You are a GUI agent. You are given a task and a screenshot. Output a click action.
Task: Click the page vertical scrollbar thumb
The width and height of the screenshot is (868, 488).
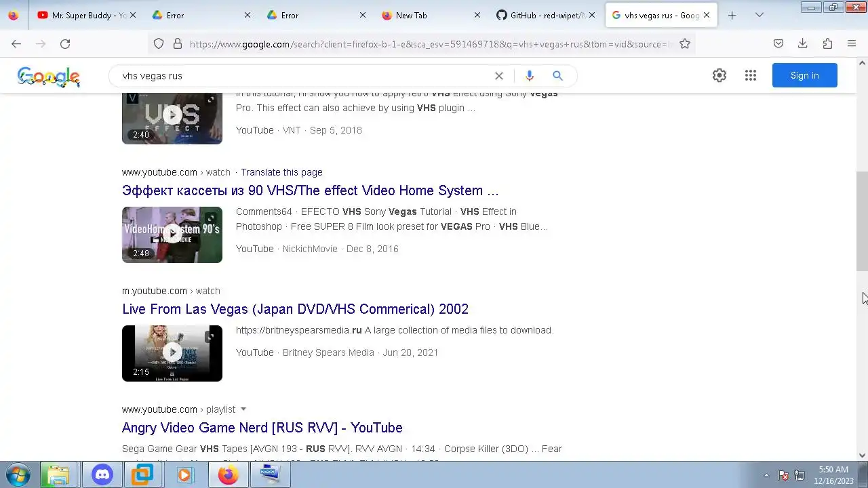862,221
